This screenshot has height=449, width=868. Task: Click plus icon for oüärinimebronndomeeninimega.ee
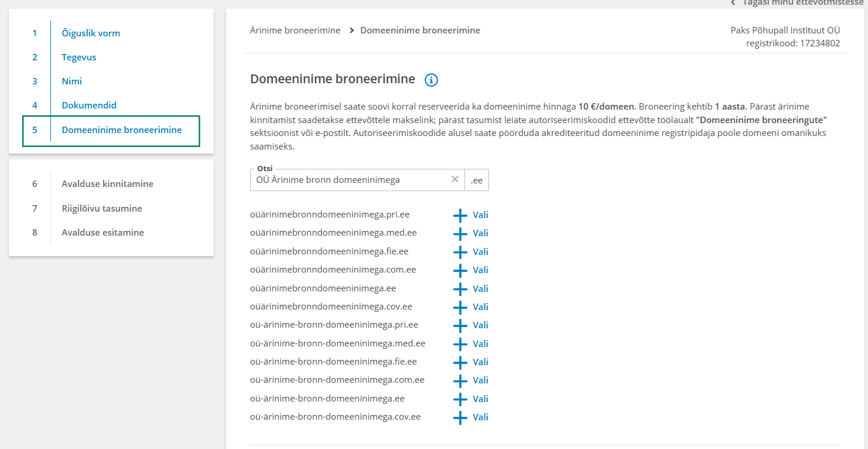coord(460,289)
